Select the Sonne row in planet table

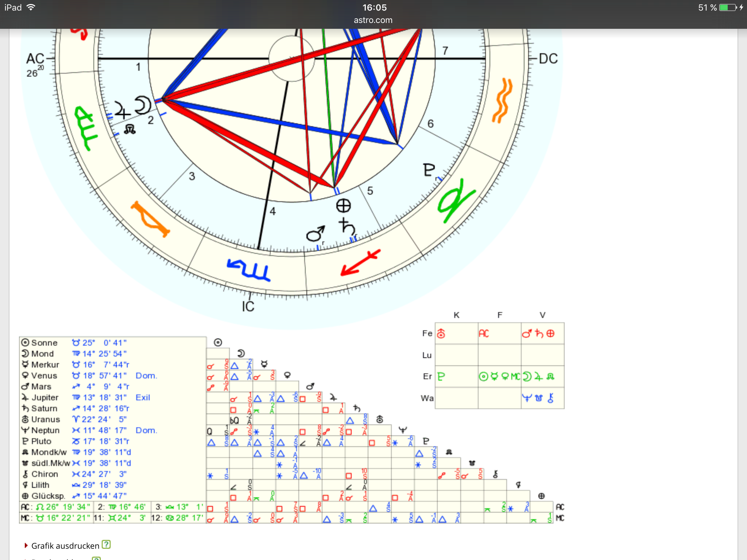coord(113,343)
